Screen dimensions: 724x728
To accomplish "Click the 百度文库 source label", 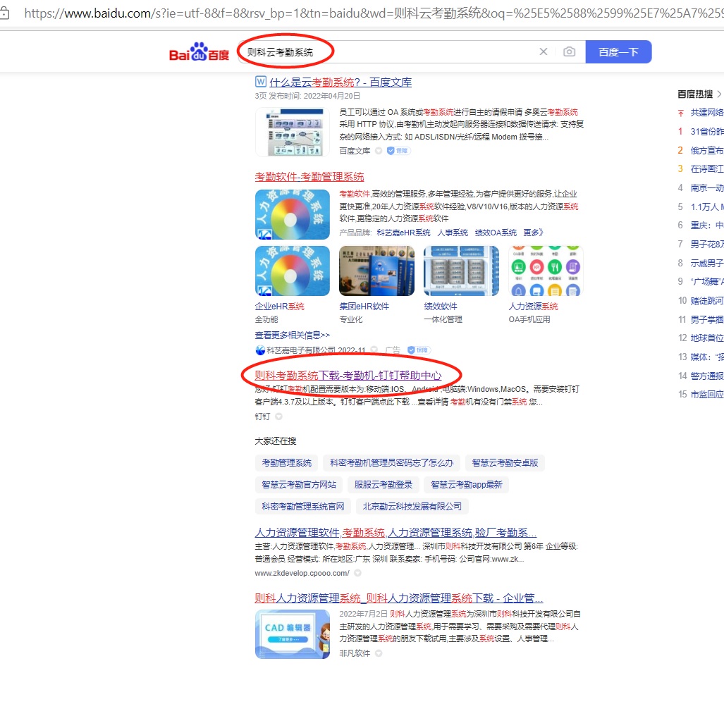I will coord(355,151).
